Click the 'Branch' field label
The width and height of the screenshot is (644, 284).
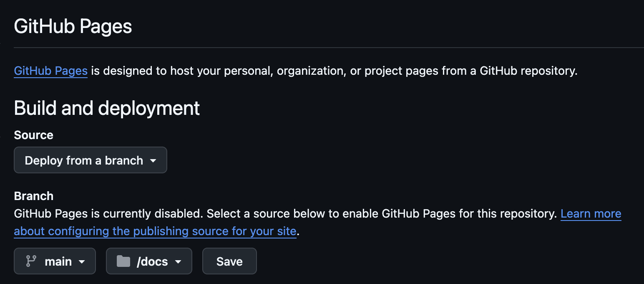tap(33, 196)
